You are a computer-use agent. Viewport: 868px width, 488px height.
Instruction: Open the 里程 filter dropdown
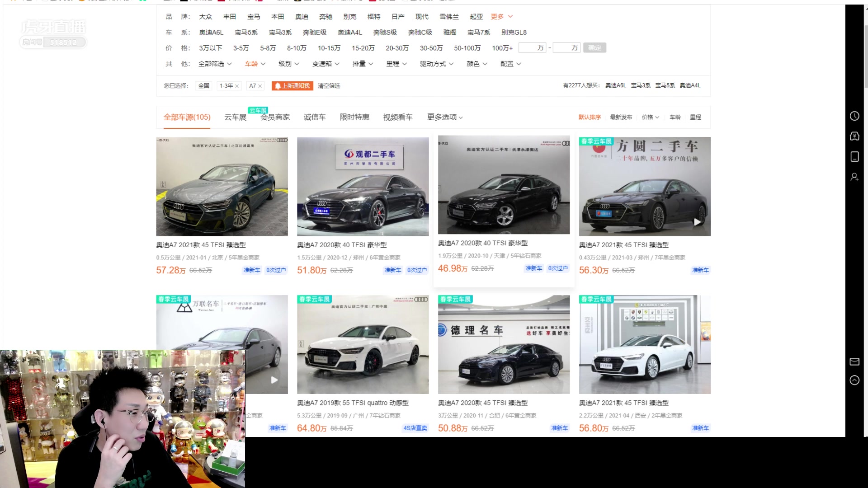(x=396, y=64)
